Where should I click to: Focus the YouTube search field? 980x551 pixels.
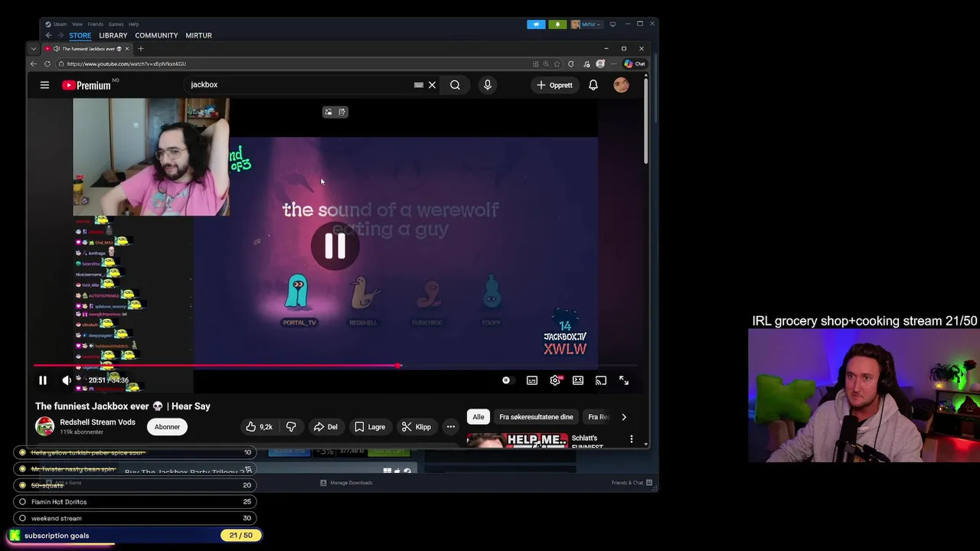299,85
